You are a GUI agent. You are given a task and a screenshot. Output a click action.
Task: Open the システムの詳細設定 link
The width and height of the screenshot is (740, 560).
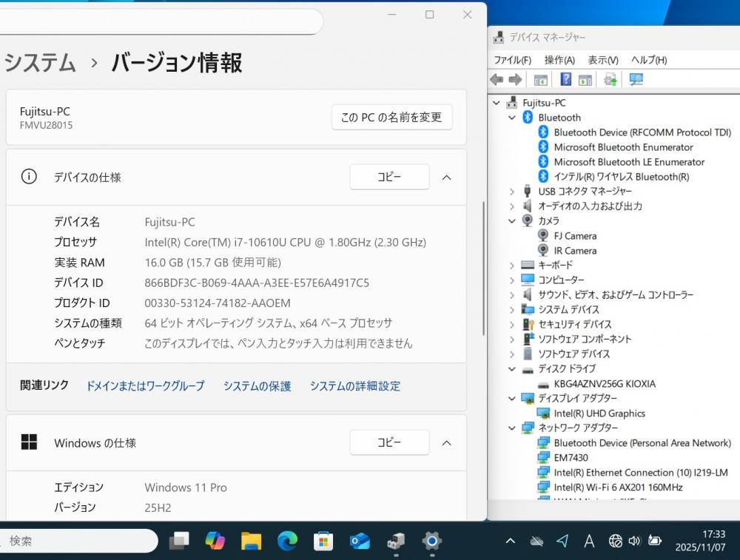click(x=354, y=386)
